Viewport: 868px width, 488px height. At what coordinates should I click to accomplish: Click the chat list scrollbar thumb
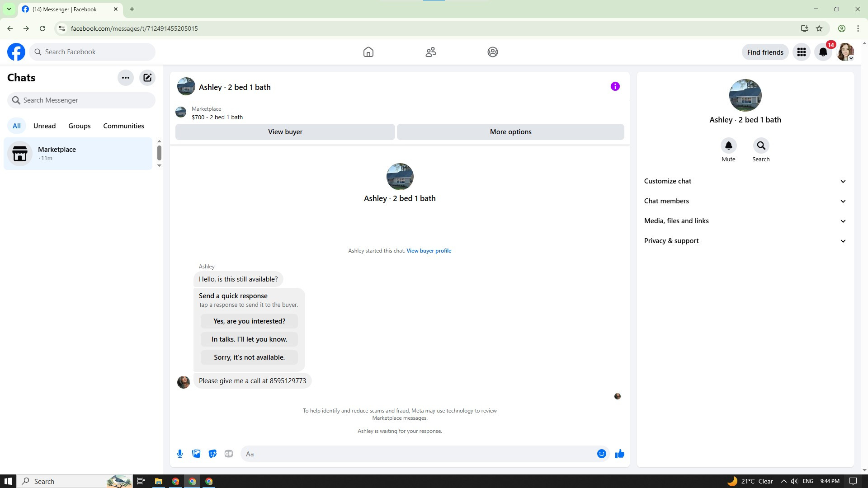[159, 153]
